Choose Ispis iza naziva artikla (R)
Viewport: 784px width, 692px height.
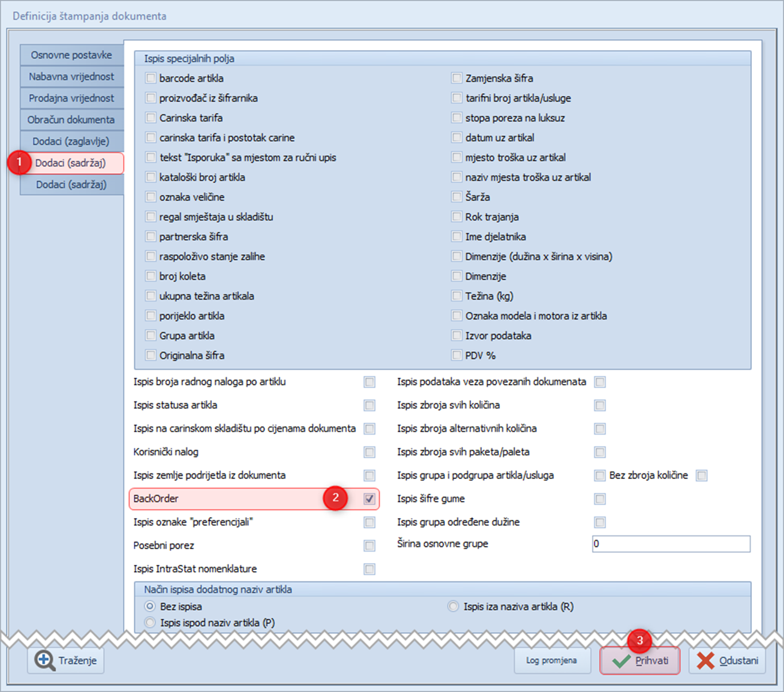[x=454, y=606]
